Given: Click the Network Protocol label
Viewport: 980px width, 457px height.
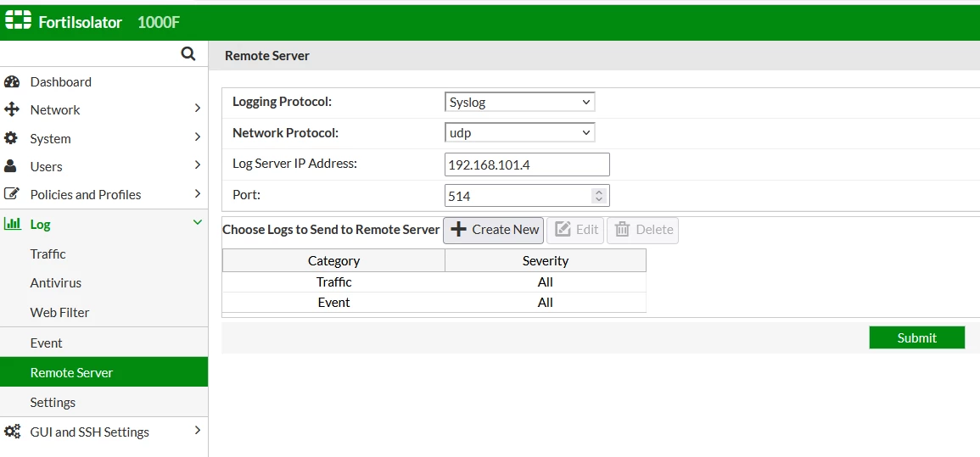Looking at the screenshot, I should click(285, 133).
